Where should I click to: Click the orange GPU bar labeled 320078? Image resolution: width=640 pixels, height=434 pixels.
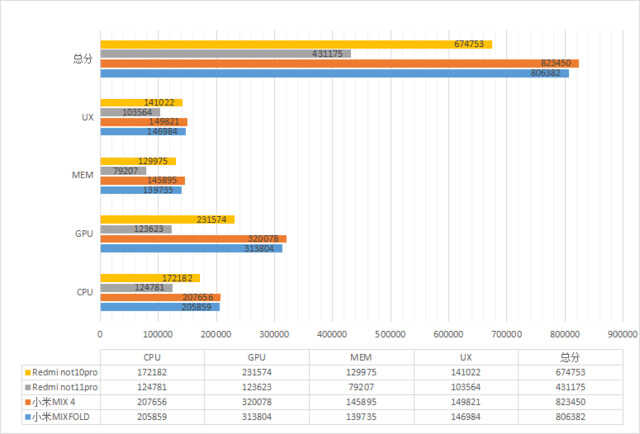pos(193,239)
